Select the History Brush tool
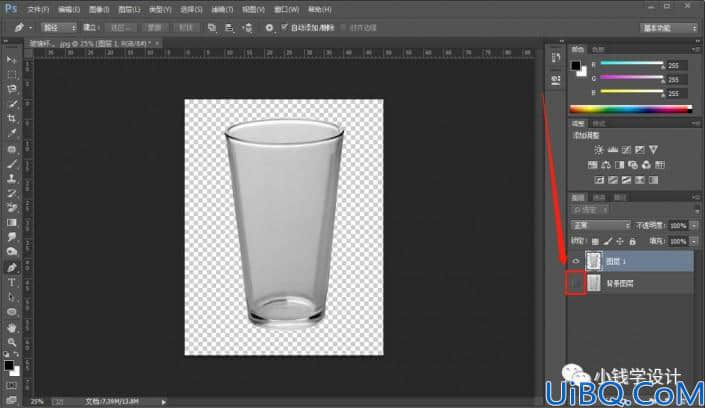 pyautogui.click(x=12, y=193)
